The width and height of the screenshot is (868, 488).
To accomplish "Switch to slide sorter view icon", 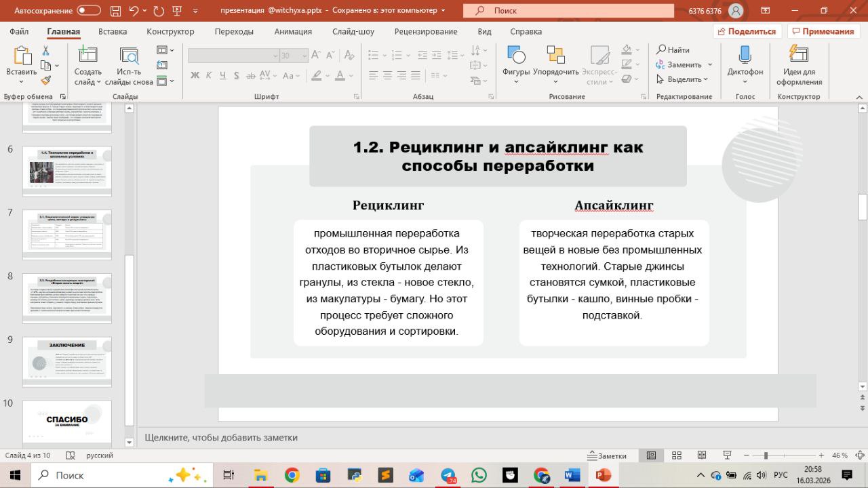I will coord(676,455).
